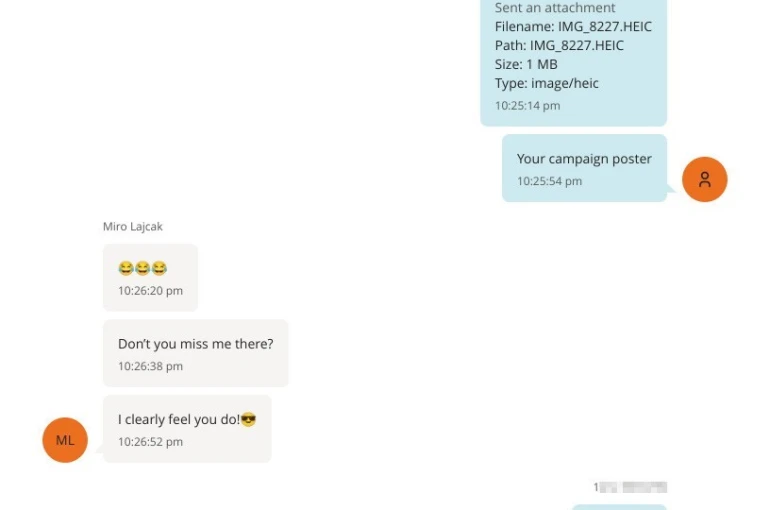Image resolution: width=770 pixels, height=510 pixels.
Task: Click the sunglasses emoji in message
Action: [248, 420]
